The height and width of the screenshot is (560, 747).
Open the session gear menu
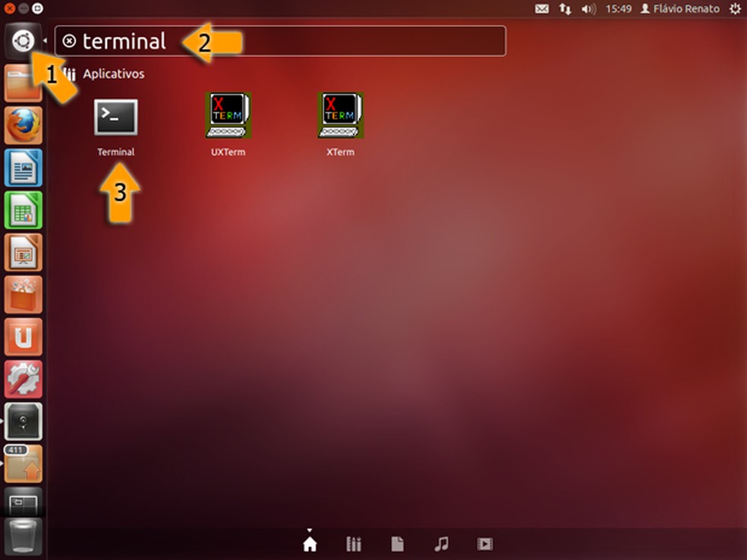point(734,8)
